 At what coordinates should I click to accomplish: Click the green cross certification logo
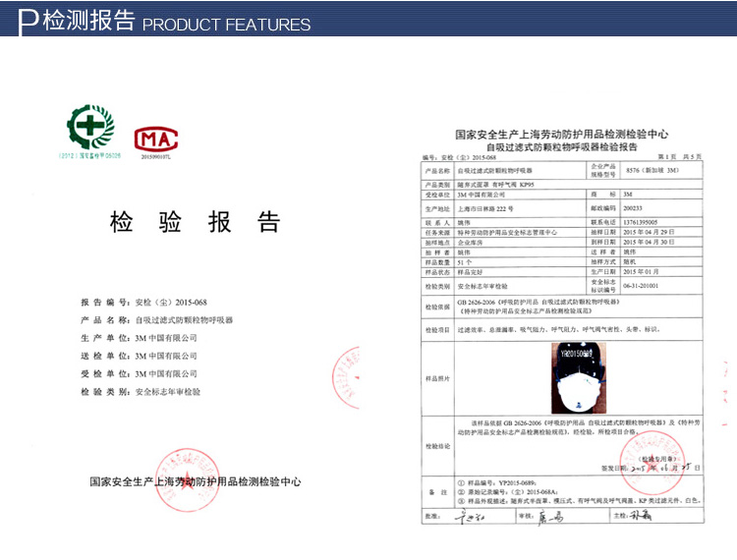(90, 126)
